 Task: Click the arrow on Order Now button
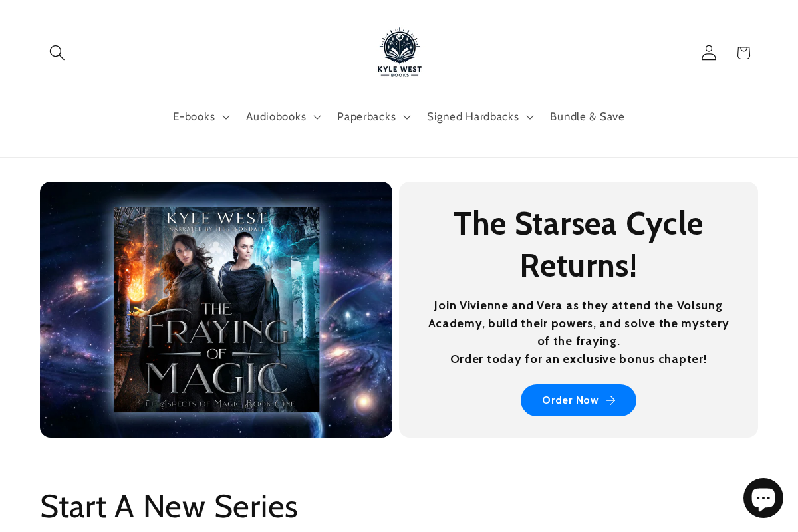click(x=611, y=400)
